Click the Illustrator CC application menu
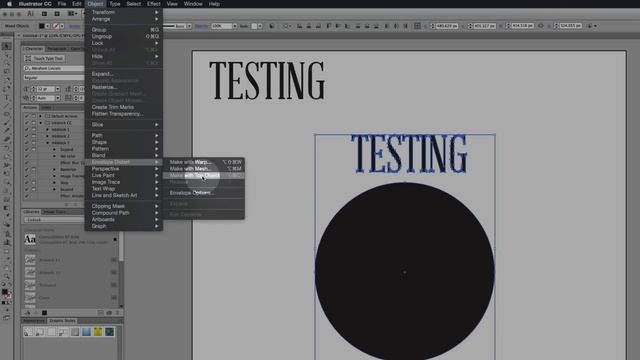640x360 pixels. click(x=35, y=4)
